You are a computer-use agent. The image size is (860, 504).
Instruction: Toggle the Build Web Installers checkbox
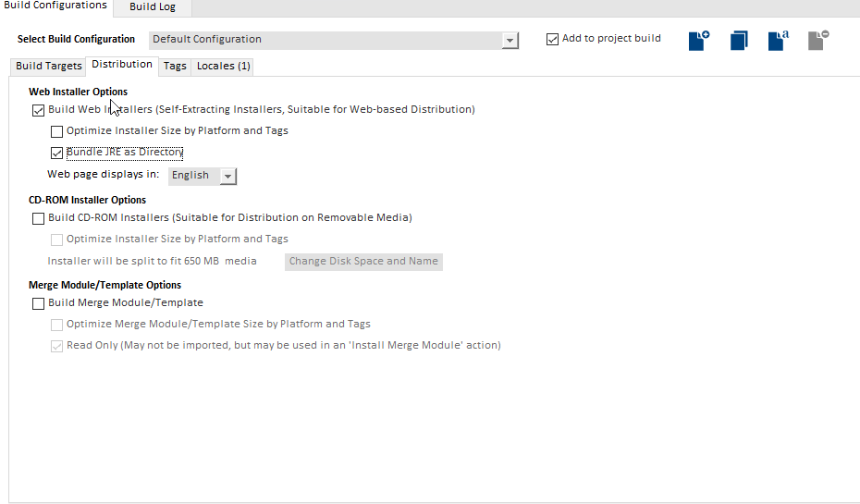pyautogui.click(x=38, y=110)
